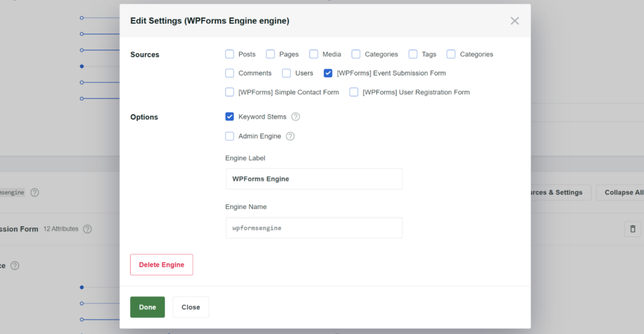Click the Engine Name input field
The width and height of the screenshot is (644, 334).
[x=314, y=228]
